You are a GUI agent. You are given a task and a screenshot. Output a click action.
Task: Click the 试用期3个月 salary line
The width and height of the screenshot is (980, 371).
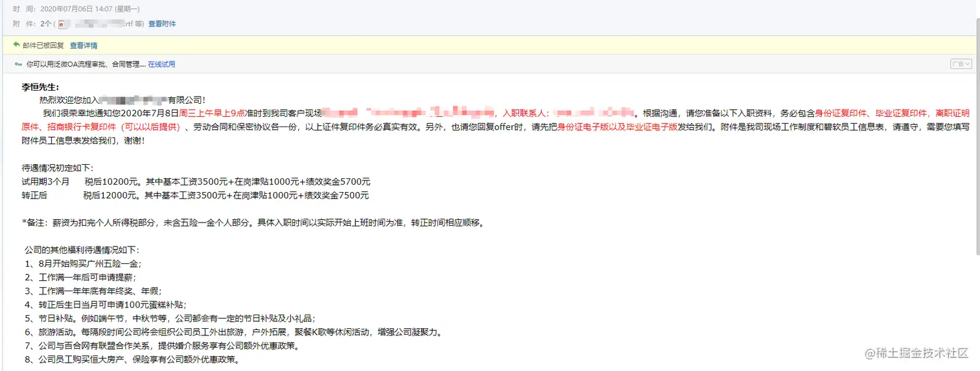coord(196,182)
